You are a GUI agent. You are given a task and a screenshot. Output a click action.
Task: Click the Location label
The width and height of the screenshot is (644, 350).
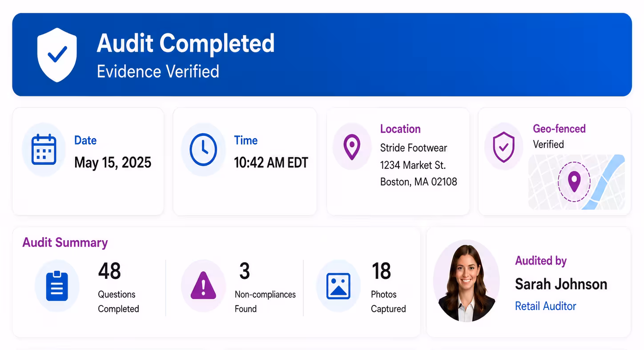tap(400, 129)
